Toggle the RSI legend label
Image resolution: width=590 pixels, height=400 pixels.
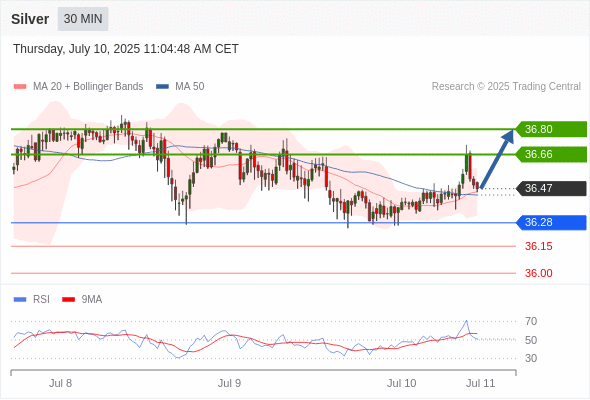click(41, 300)
